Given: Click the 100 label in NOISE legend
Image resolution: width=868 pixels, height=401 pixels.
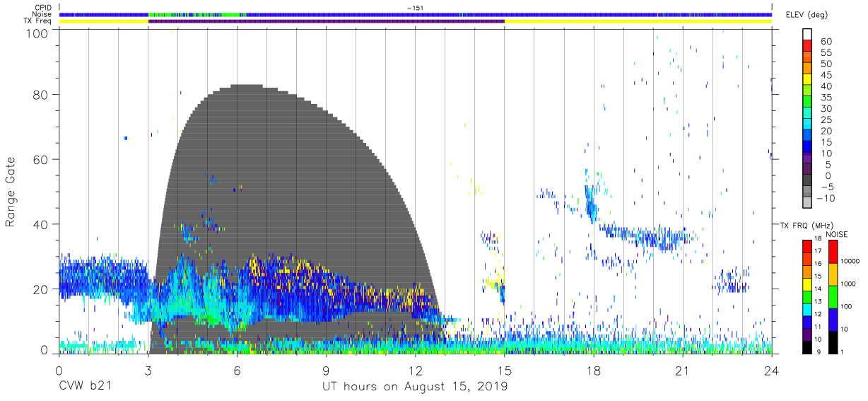Looking at the screenshot, I should pos(845,307).
